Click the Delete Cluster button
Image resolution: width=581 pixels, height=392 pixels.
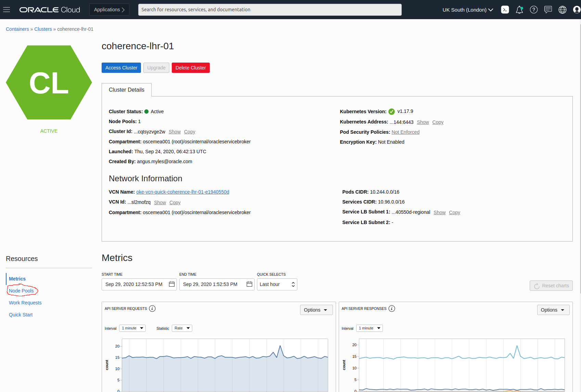pos(191,68)
